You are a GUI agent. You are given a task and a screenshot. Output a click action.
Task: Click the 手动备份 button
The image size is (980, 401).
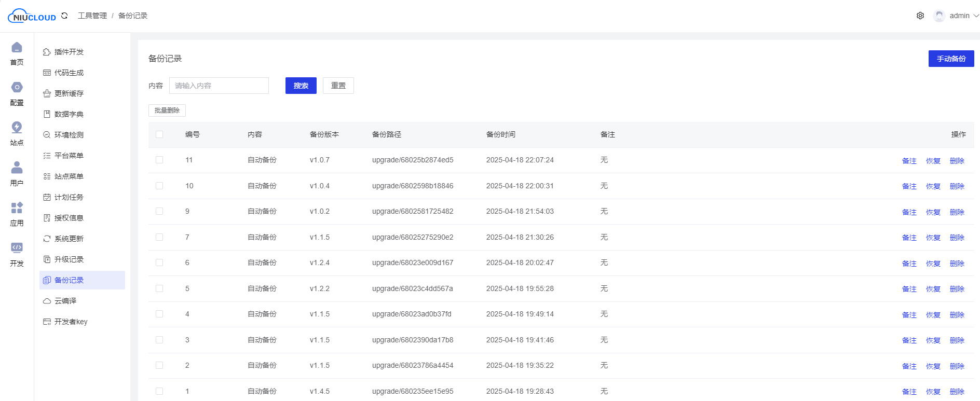point(951,59)
